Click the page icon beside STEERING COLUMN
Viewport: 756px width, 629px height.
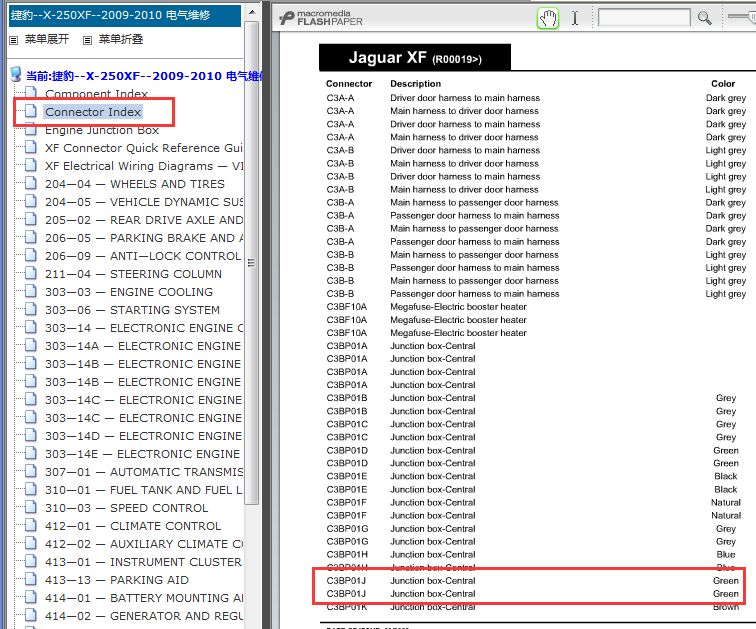(31, 273)
